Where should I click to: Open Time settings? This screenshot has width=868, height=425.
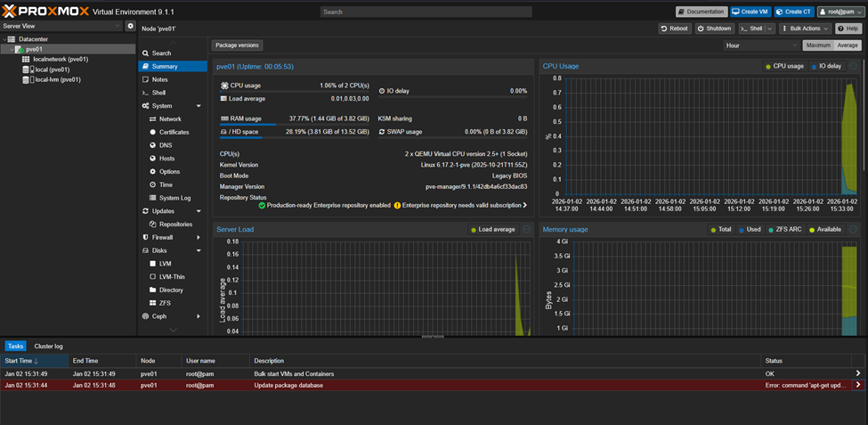coord(173,184)
